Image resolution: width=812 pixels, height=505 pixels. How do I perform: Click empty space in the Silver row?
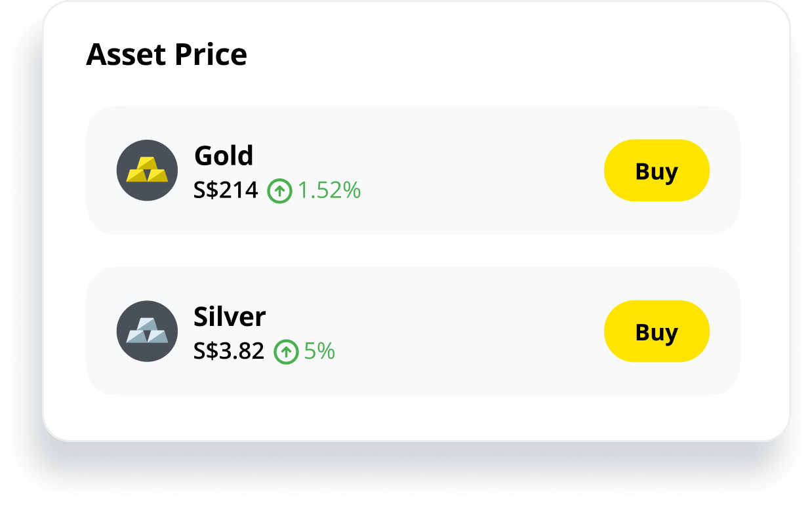coord(479,331)
